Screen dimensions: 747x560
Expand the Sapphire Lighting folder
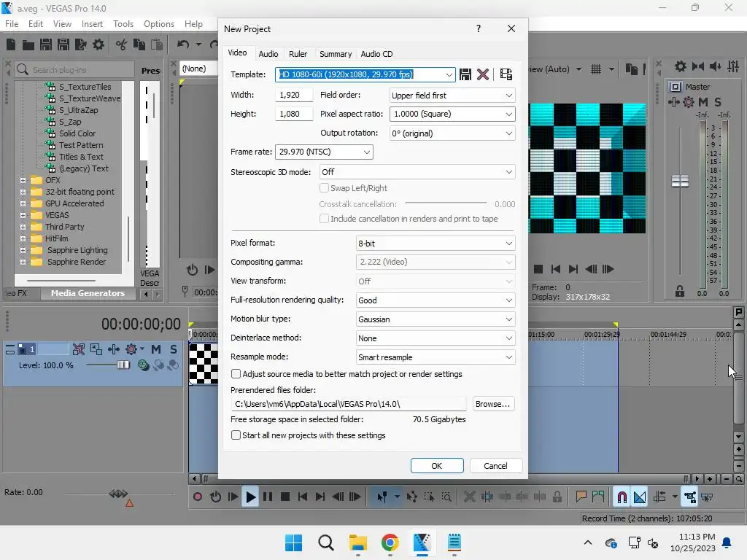tap(23, 250)
